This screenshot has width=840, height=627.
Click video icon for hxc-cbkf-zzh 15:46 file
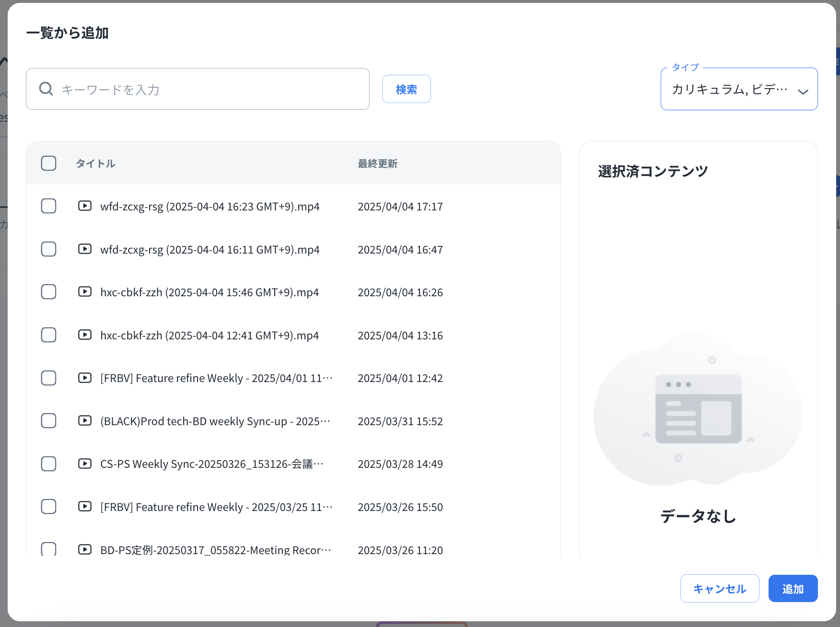click(x=85, y=292)
